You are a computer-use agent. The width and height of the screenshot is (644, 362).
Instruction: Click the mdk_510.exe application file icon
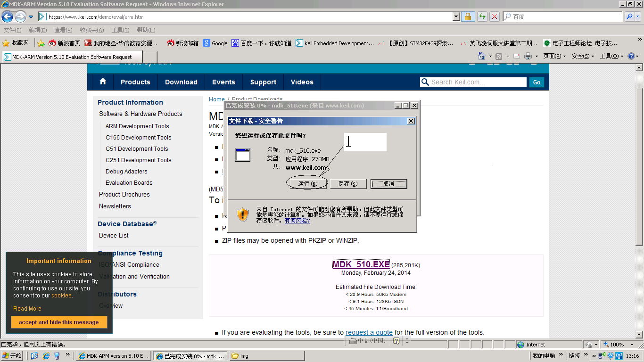coord(243,155)
